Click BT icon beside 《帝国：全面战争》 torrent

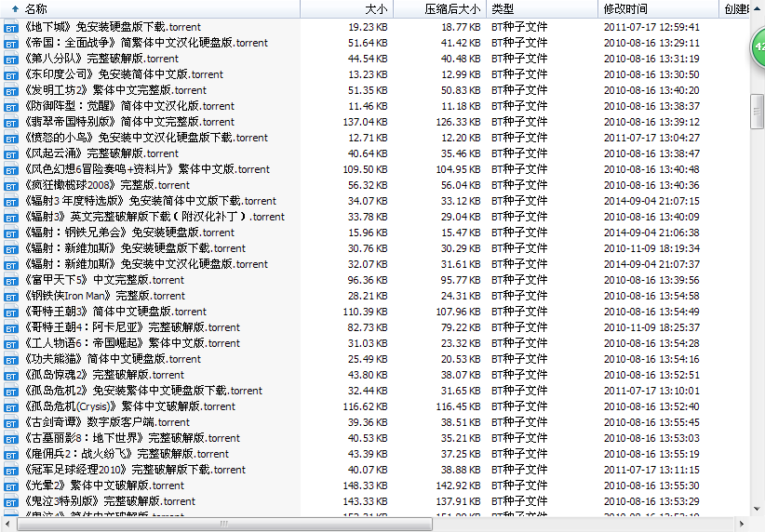[x=11, y=43]
